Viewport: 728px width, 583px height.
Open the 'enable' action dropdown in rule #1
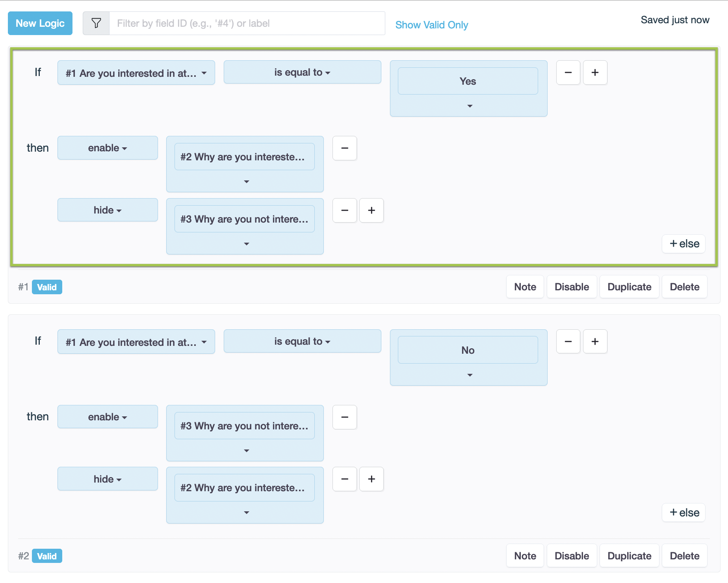coord(108,148)
